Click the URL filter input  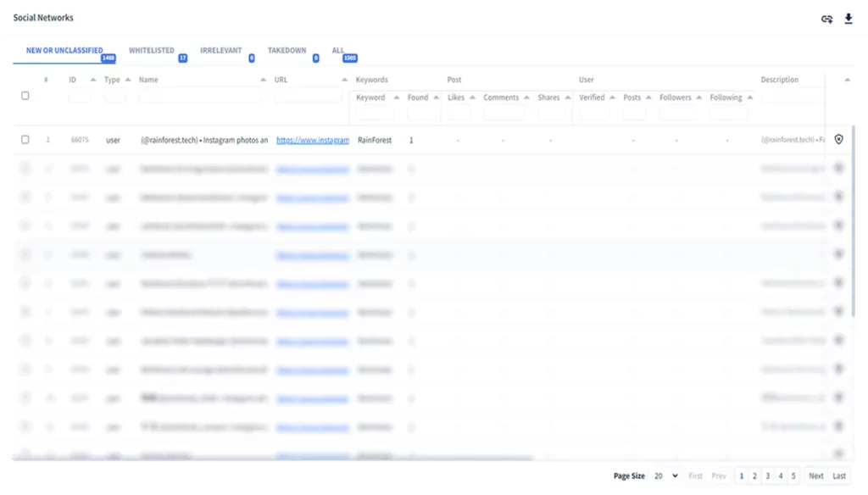pos(308,97)
